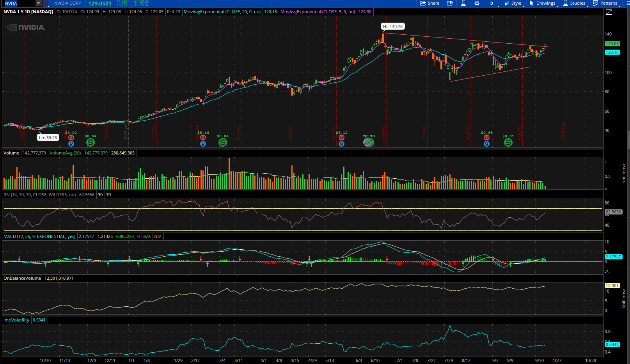
Task: Click the H: 129.08 high price field
Action: [112, 12]
